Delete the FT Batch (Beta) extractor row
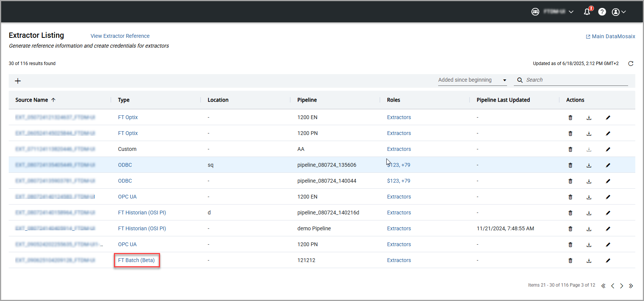The image size is (644, 301). pos(570,261)
